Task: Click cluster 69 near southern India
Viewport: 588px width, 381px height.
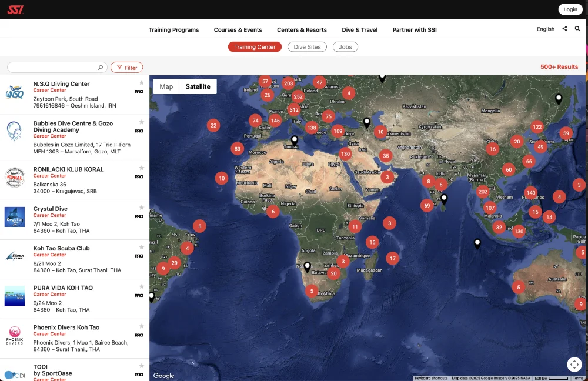Action: [x=427, y=206]
